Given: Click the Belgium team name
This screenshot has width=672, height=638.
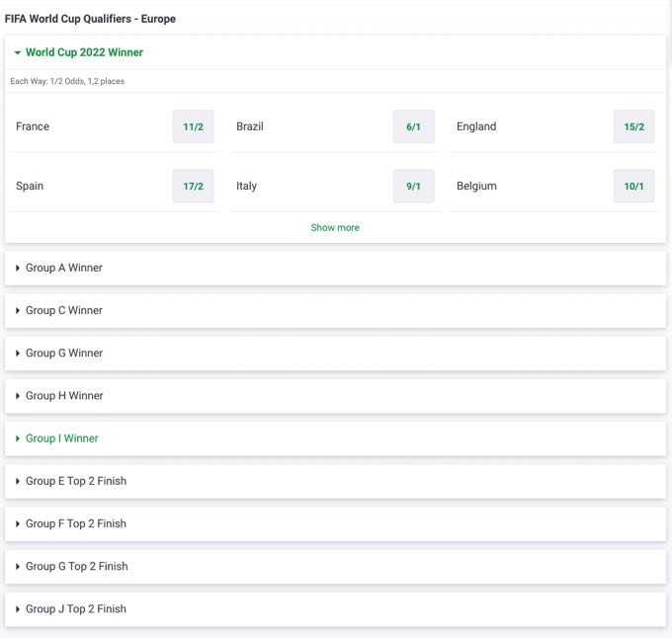Looking at the screenshot, I should point(476,187).
